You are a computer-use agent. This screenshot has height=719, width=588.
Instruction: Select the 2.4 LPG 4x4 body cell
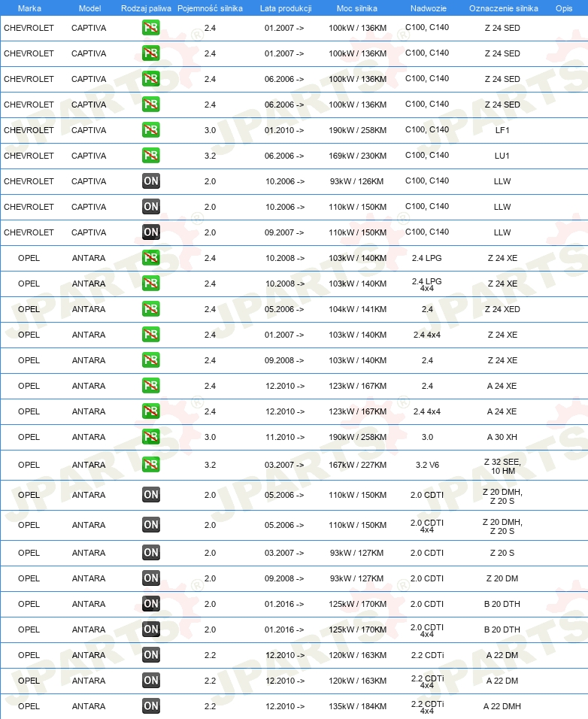(426, 284)
